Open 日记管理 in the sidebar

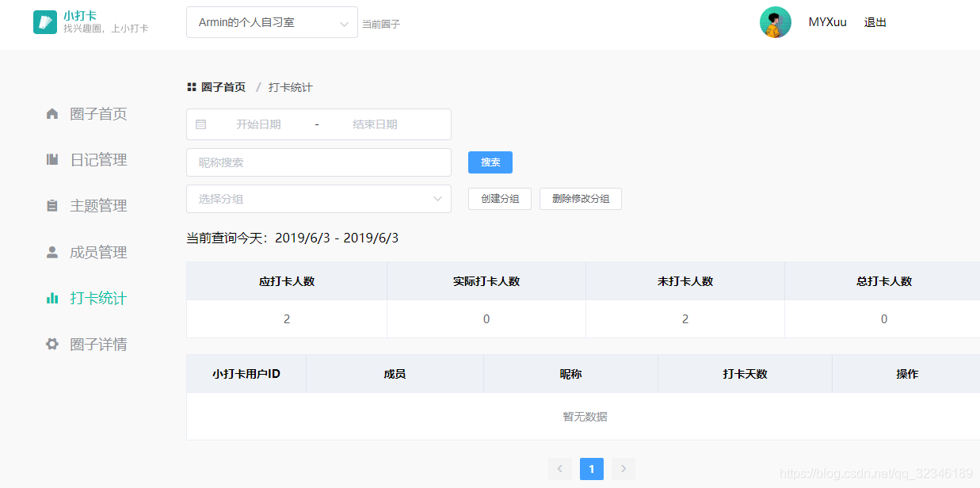[98, 159]
